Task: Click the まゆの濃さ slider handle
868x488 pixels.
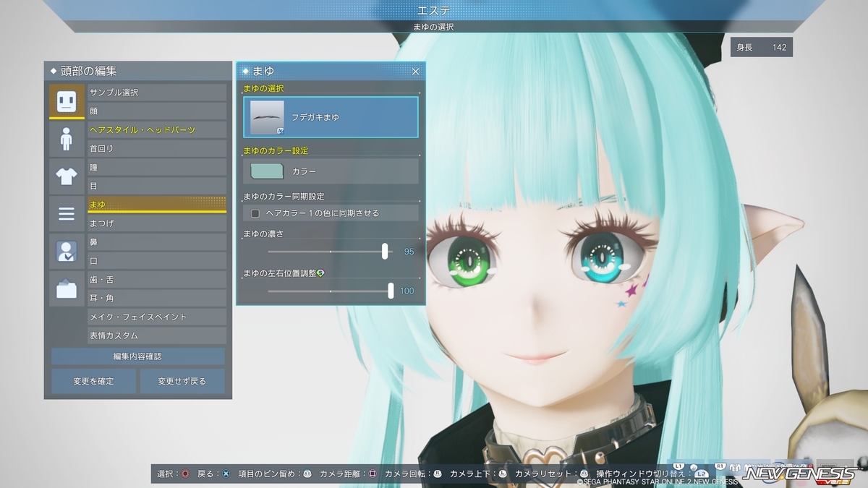Action: pos(386,251)
